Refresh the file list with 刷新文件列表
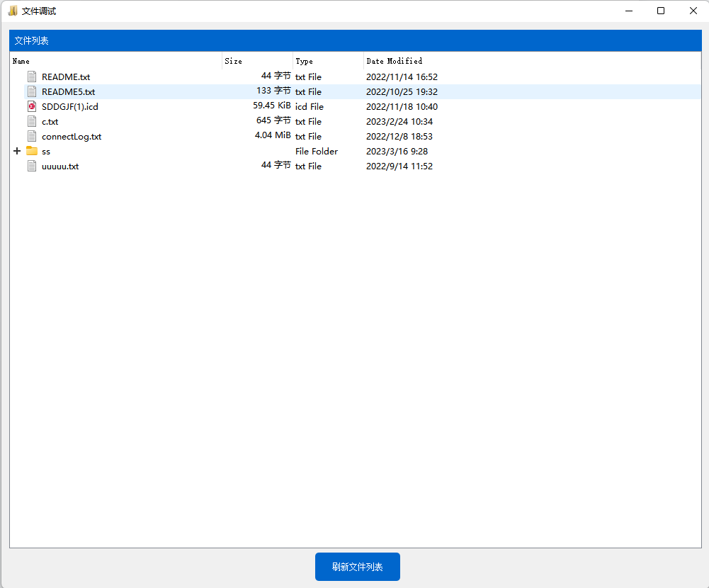 point(358,567)
